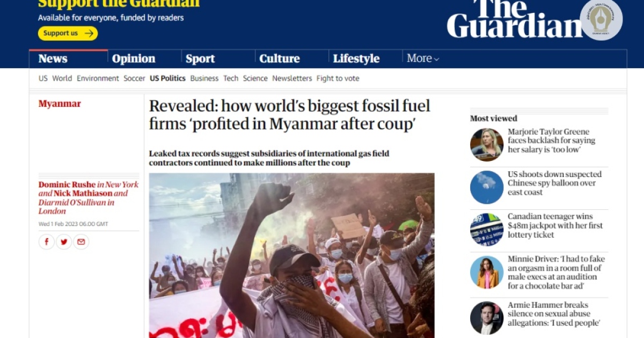Share article by email icon
Viewport: 644px width, 338px height.
coord(81,242)
